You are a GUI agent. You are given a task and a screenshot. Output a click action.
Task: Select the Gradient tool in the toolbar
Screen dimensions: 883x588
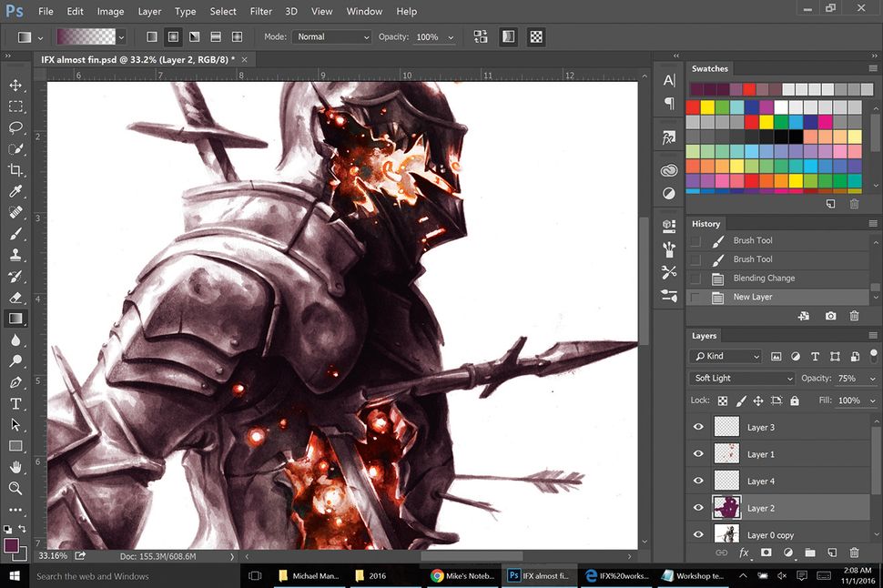point(16,318)
